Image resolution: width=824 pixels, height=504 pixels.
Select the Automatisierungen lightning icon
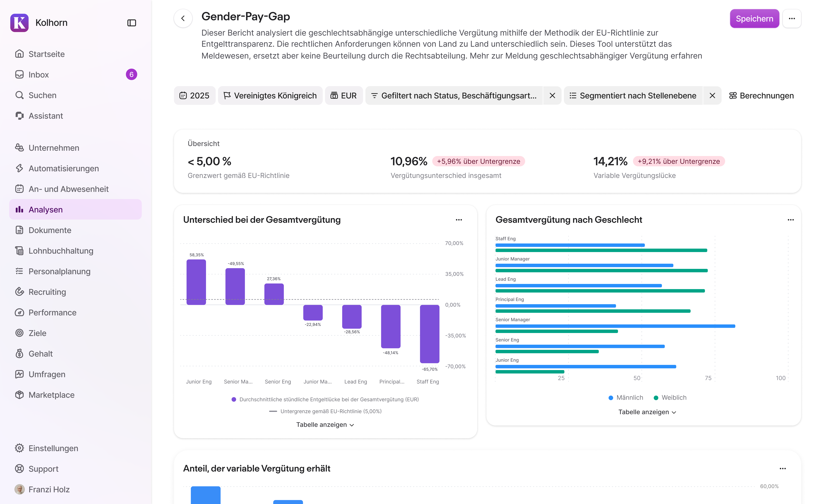[x=19, y=168]
